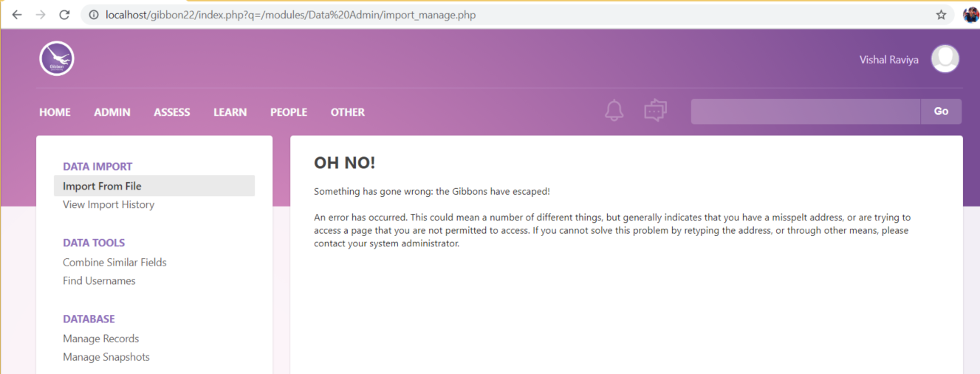Open the browser profile avatar
The image size is (980, 374).
pyautogui.click(x=970, y=15)
